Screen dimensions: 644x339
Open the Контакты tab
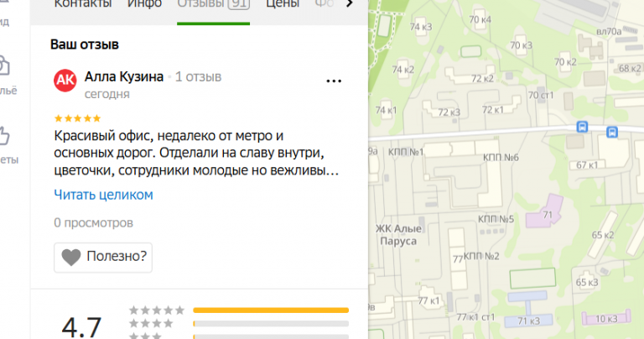pyautogui.click(x=83, y=4)
